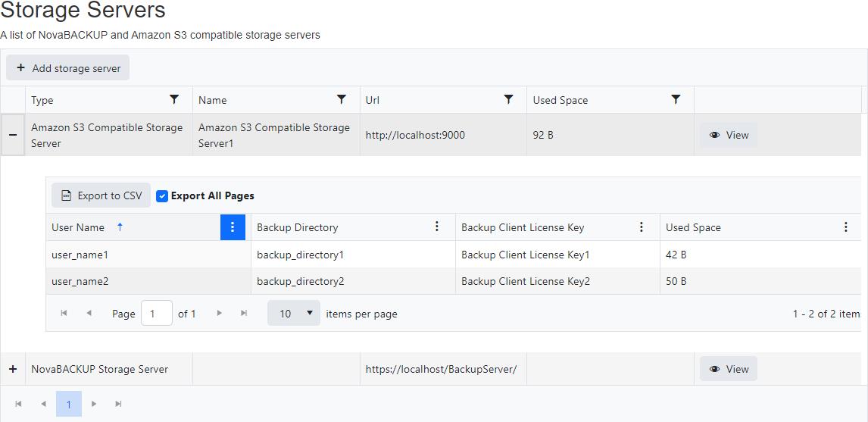Click the Add storage server button

(x=67, y=68)
